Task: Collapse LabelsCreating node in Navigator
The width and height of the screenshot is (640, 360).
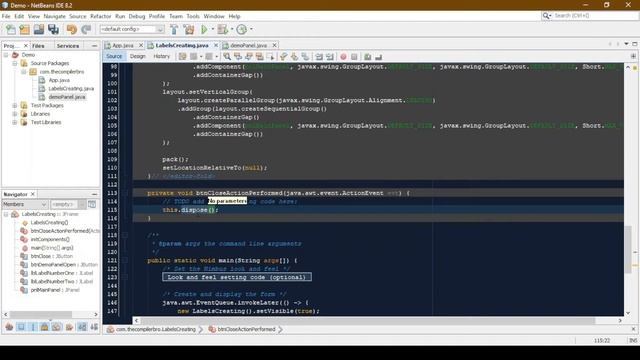Action: tap(6, 214)
